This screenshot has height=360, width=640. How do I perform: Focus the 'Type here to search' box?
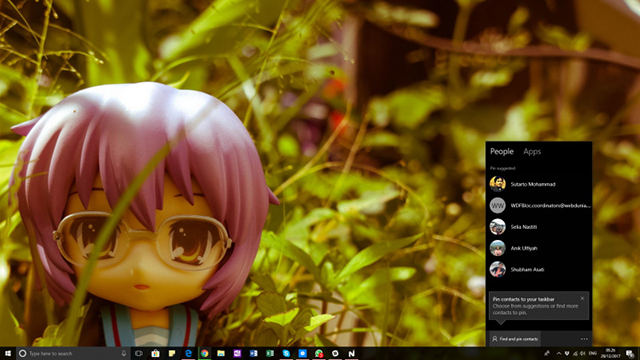[73, 353]
